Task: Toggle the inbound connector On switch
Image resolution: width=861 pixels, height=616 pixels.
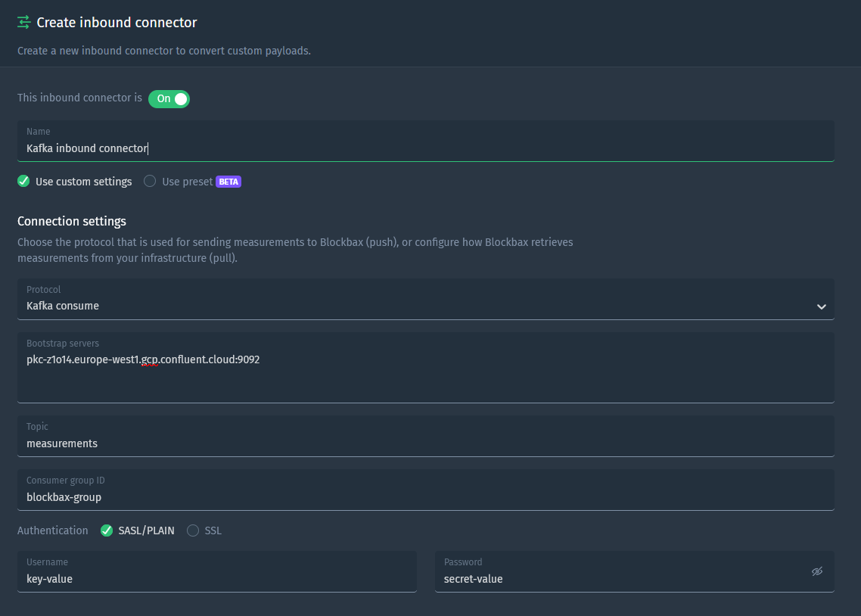Action: point(169,99)
